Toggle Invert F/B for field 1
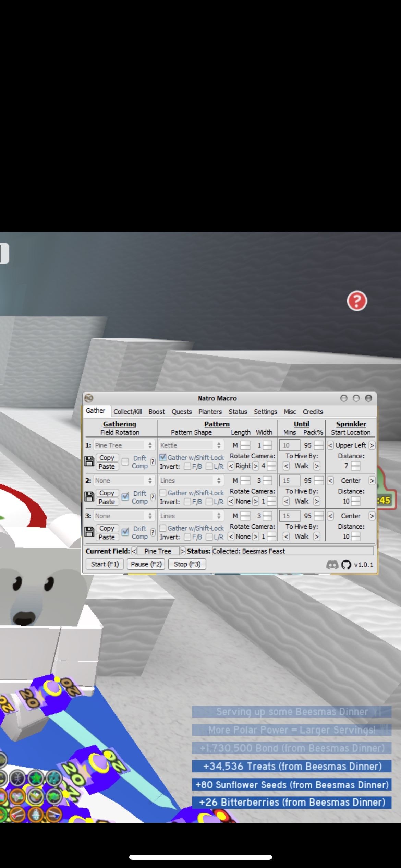Image resolution: width=401 pixels, height=868 pixels. pos(187,467)
